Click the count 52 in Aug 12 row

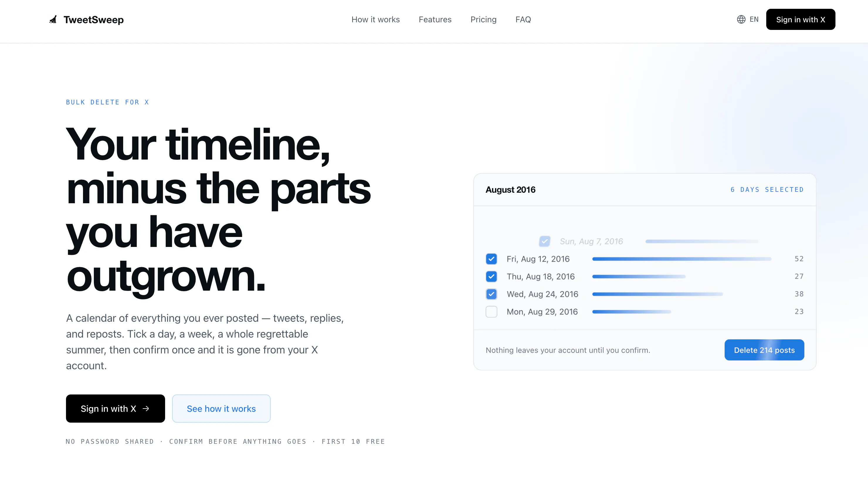[x=799, y=259]
